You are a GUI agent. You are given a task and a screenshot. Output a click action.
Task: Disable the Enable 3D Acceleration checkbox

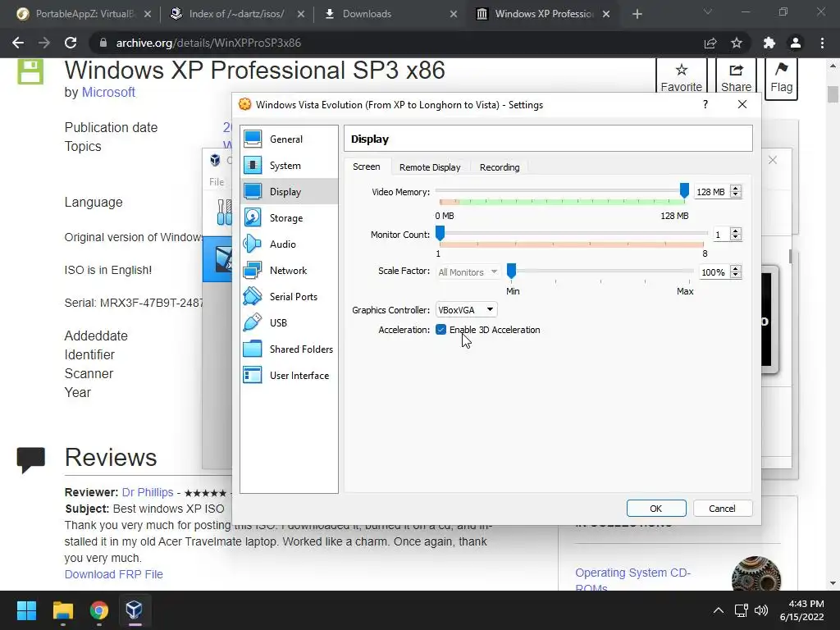tap(441, 330)
